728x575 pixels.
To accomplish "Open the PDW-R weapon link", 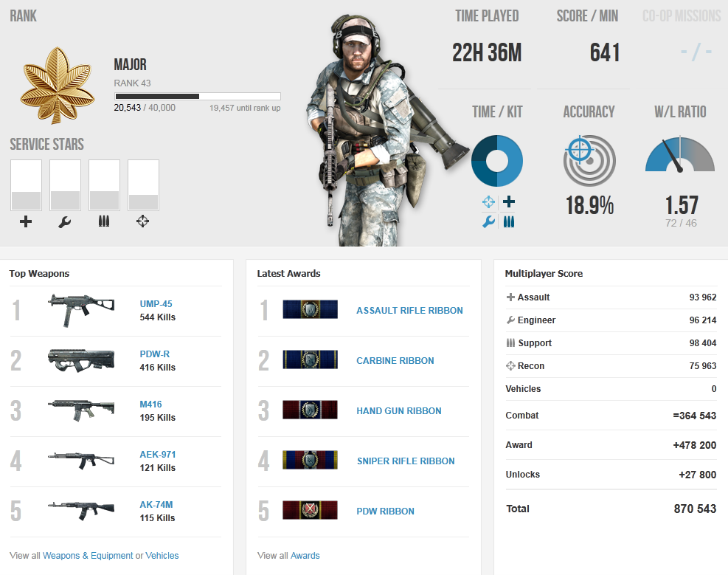I will 155,354.
